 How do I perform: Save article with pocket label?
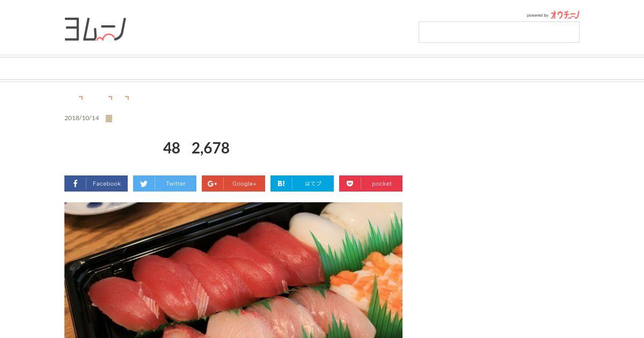[382, 183]
